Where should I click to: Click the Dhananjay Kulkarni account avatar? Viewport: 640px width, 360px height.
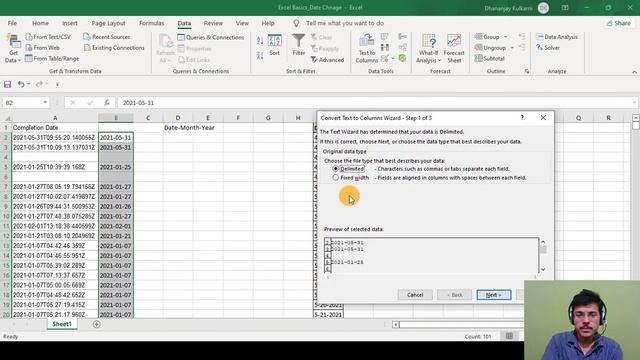pos(543,8)
